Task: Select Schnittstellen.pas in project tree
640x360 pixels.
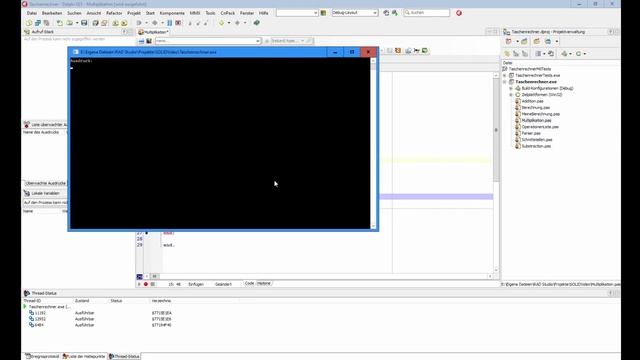Action: click(537, 140)
